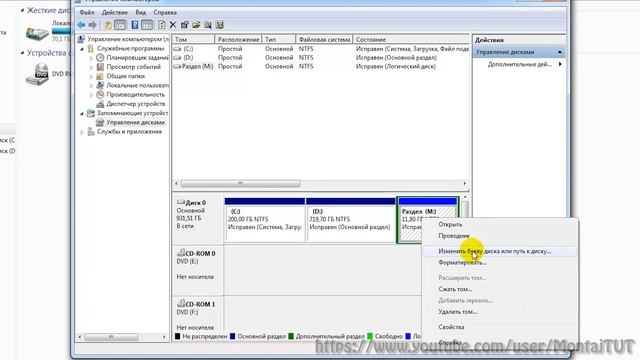Screen dimensions: 640x360
Task: Sort by the Том column header
Action: [193, 40]
